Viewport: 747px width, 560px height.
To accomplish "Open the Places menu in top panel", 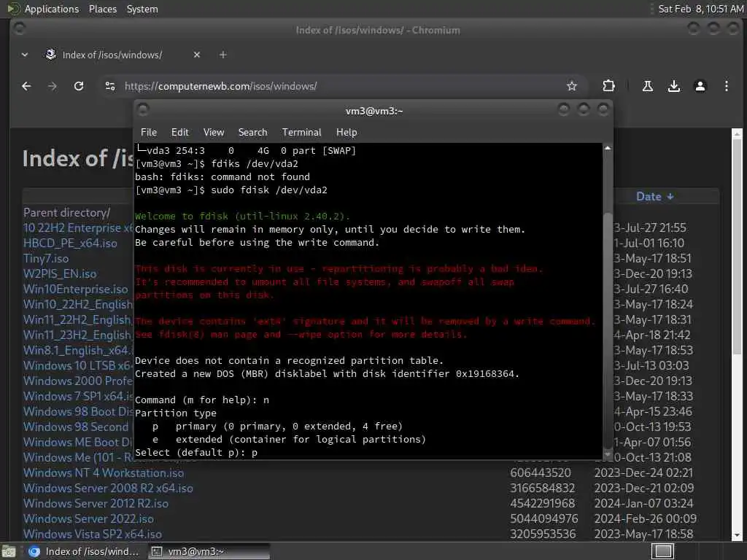I will 102,9.
